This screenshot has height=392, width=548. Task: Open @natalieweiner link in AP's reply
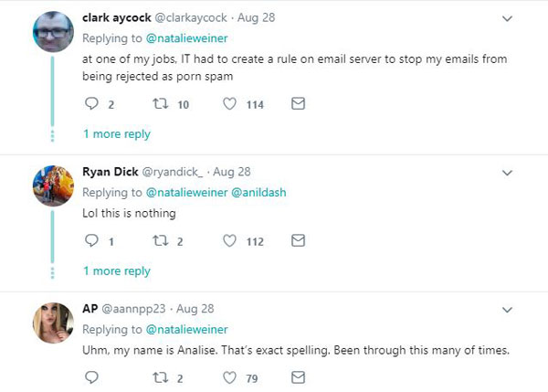pyautogui.click(x=186, y=329)
